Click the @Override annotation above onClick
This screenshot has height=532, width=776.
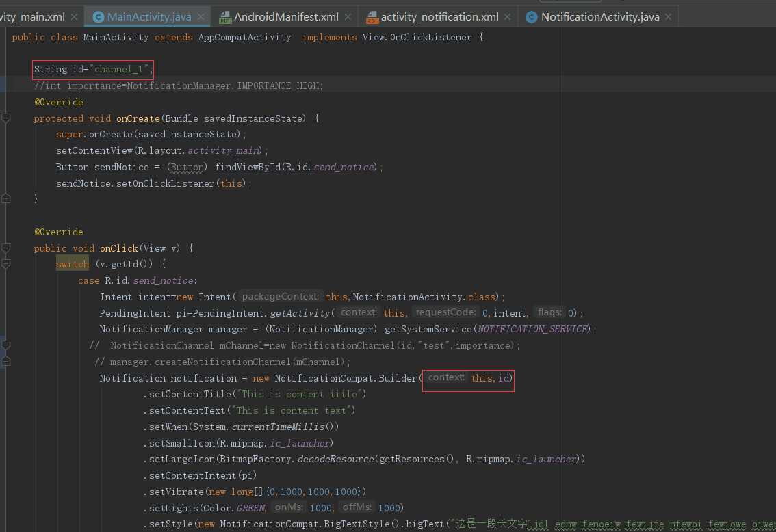pos(58,232)
